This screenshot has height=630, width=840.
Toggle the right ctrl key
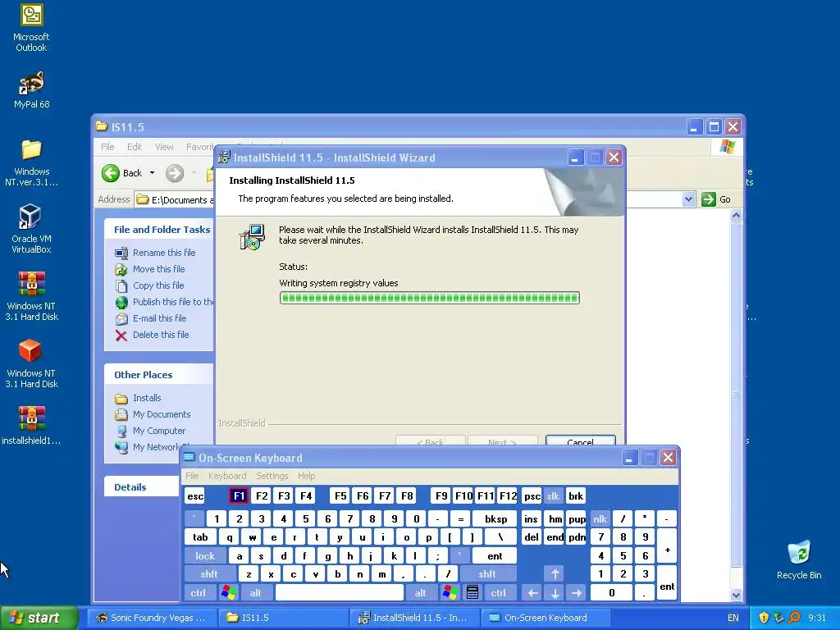pos(498,592)
